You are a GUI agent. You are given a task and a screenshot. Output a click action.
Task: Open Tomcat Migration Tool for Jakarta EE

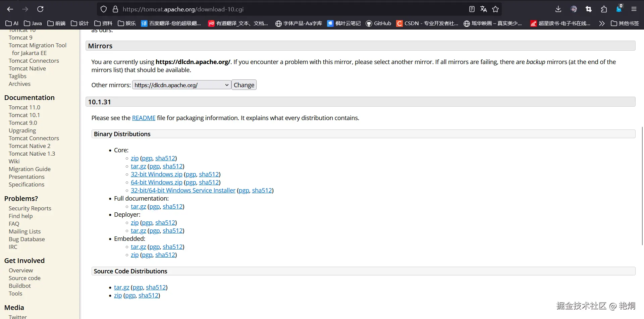pos(38,49)
